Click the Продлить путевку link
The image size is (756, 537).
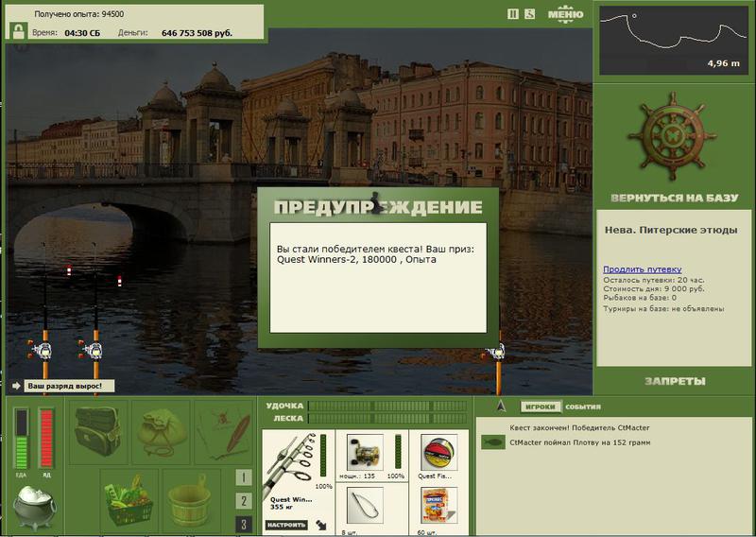pos(643,269)
